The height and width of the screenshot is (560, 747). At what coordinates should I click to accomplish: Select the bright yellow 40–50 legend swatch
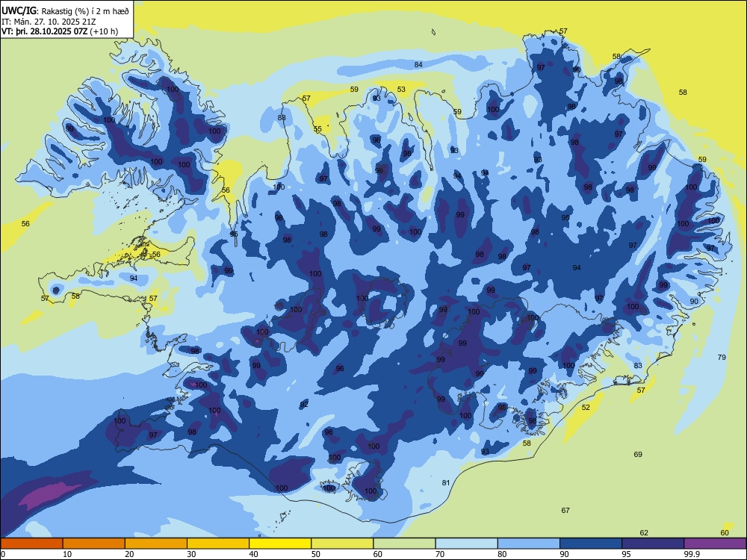[280, 544]
